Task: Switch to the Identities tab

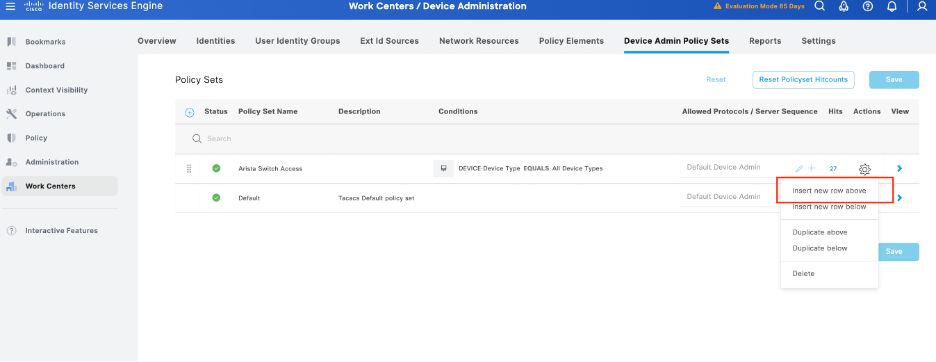Action: pos(215,41)
